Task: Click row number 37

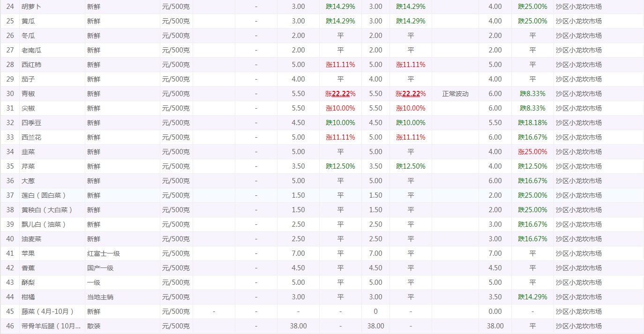Action: click(x=10, y=195)
